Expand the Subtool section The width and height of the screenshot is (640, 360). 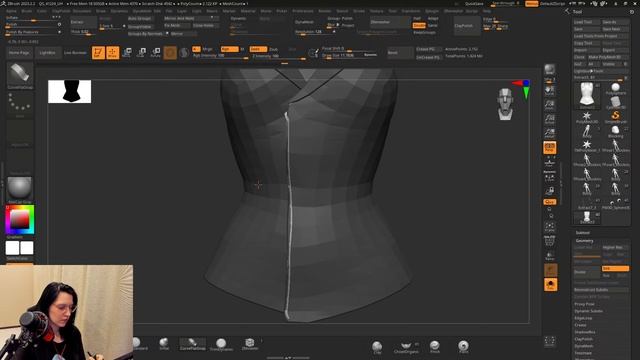pos(582,233)
